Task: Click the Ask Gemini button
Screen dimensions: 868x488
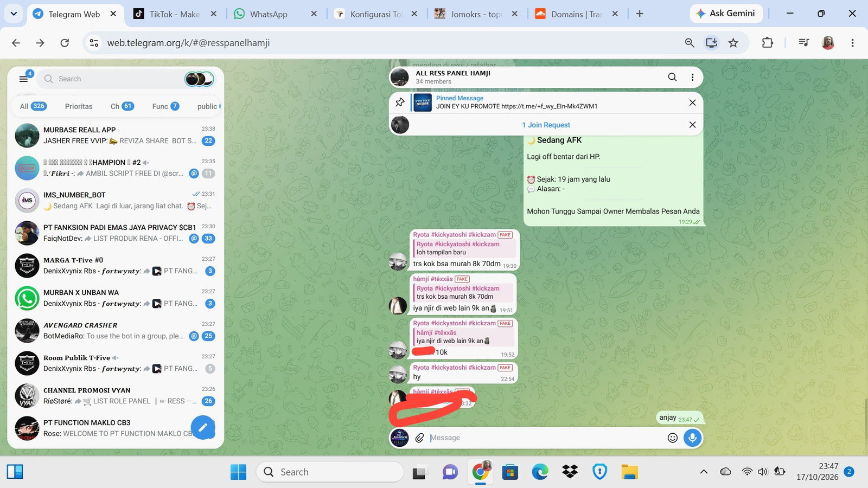Action: click(x=726, y=14)
